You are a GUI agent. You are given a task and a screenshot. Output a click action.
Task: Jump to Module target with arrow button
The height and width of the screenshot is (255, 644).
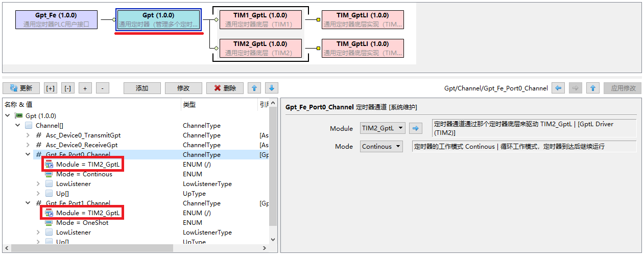click(x=417, y=128)
